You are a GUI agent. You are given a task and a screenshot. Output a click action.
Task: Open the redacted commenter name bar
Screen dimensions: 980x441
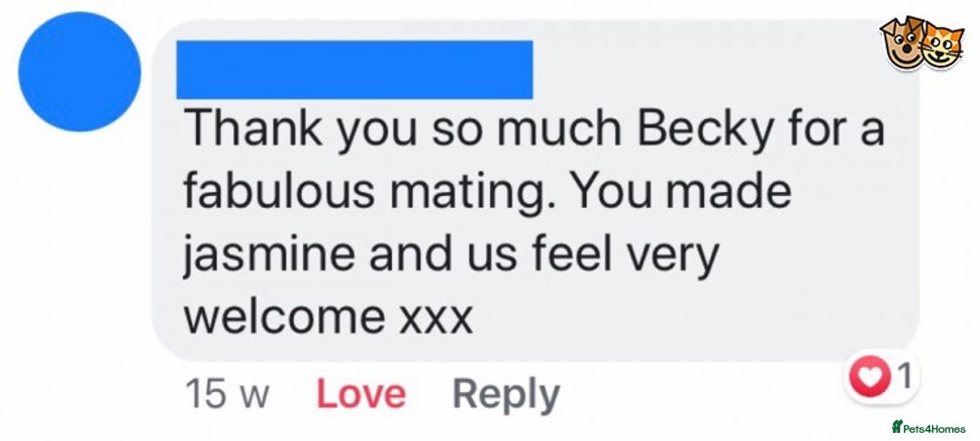tap(354, 69)
